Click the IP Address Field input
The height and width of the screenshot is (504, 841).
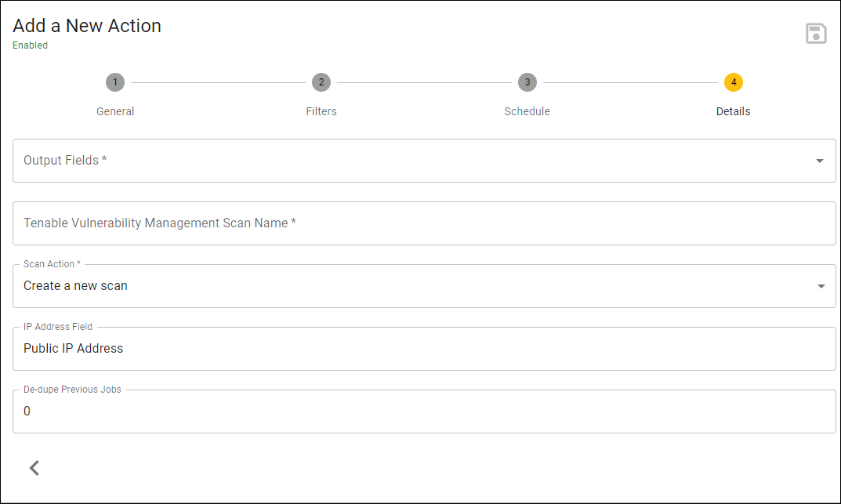[424, 349]
